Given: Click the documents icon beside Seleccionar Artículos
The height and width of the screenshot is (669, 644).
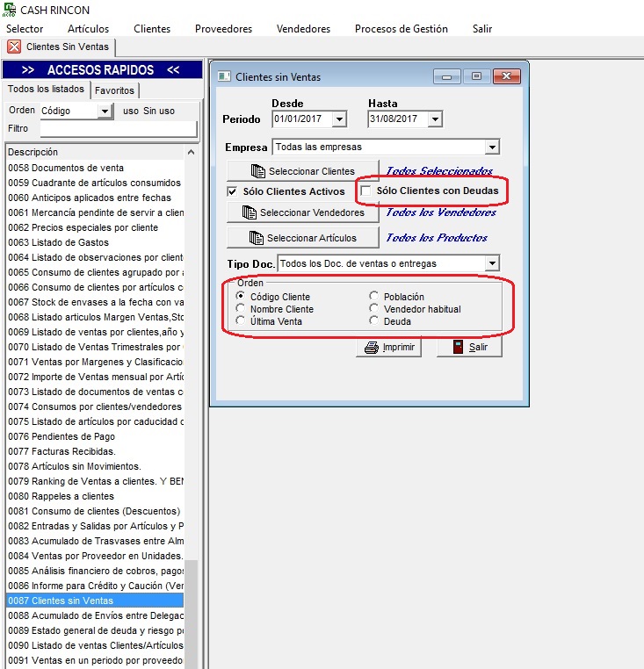Looking at the screenshot, I should pos(257,238).
